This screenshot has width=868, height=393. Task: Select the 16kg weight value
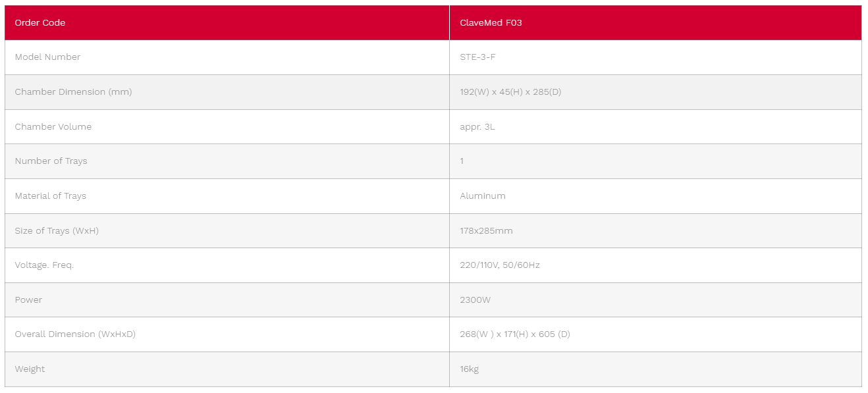click(x=469, y=369)
